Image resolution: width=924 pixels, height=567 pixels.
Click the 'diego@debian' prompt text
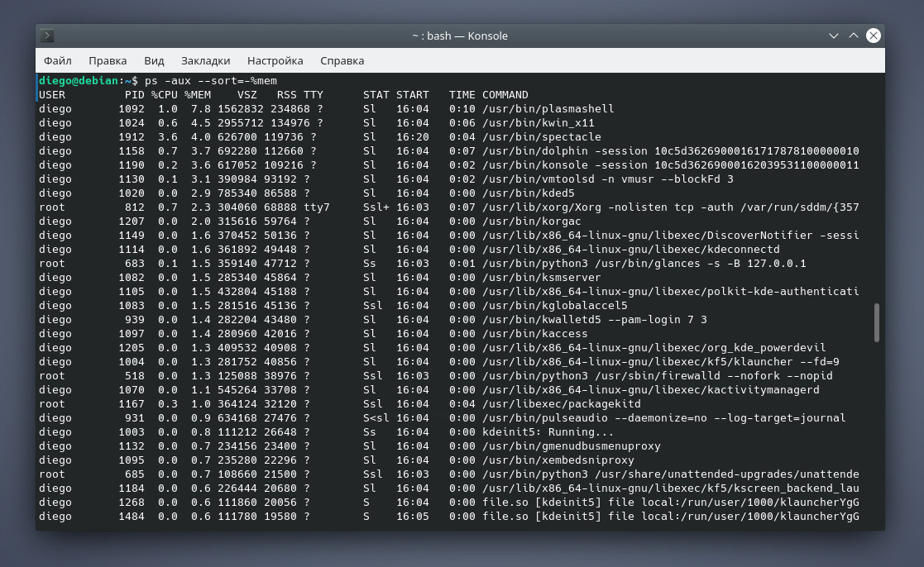pos(79,80)
